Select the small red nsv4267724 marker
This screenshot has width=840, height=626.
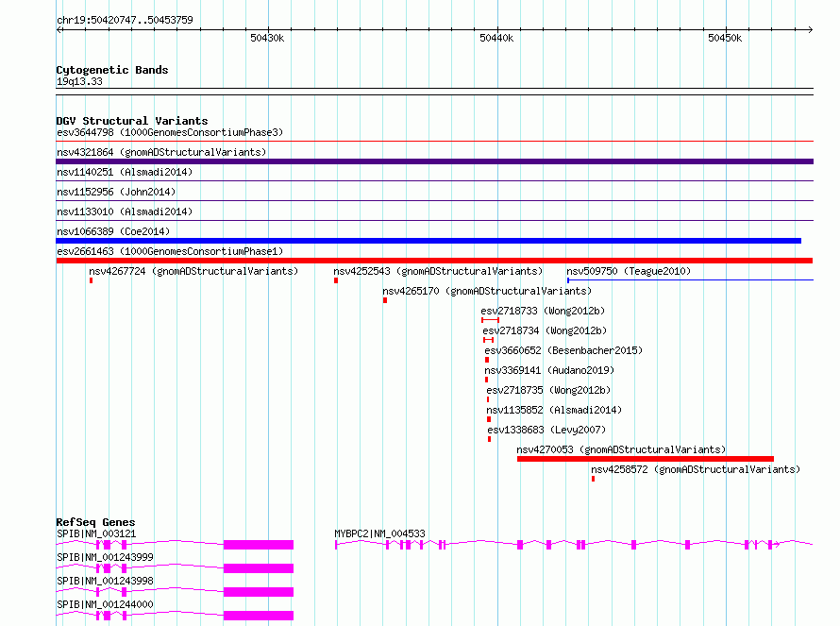point(91,280)
